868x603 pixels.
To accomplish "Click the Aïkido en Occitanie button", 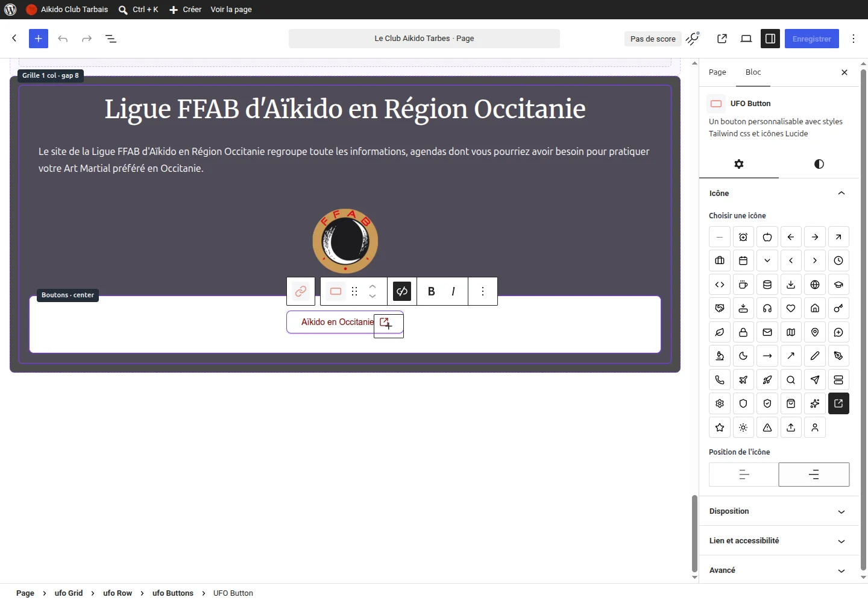I will (344, 322).
